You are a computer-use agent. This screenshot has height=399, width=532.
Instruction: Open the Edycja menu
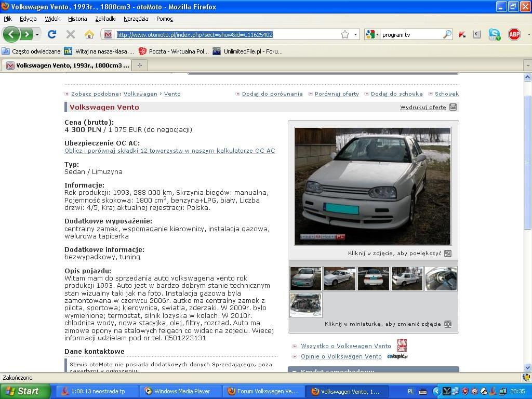point(28,19)
